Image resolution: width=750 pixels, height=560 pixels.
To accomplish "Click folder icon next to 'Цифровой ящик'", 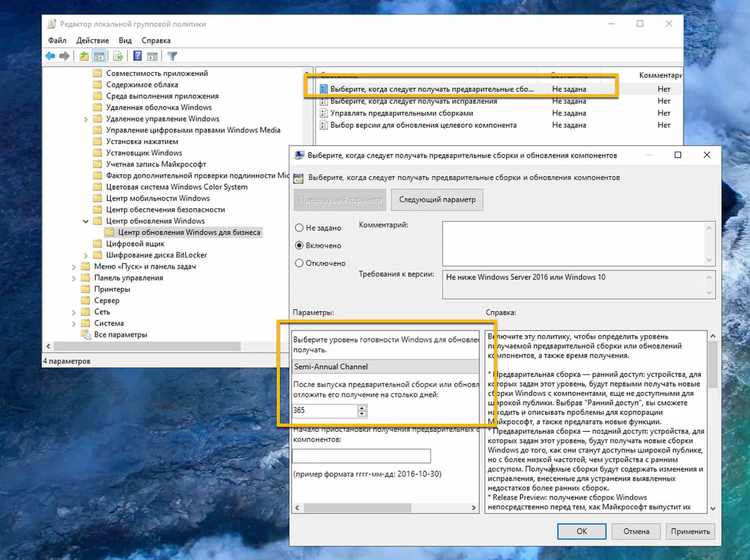I will (x=97, y=244).
